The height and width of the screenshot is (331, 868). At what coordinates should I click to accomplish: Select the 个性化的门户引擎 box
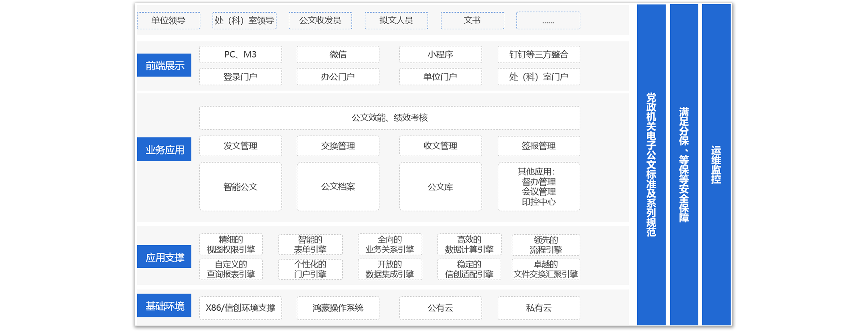[x=310, y=269]
